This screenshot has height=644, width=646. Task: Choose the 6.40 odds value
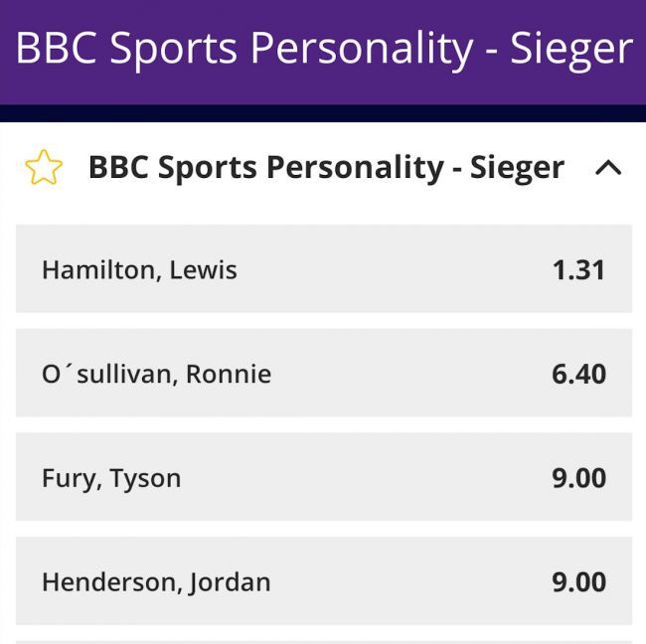tap(578, 375)
